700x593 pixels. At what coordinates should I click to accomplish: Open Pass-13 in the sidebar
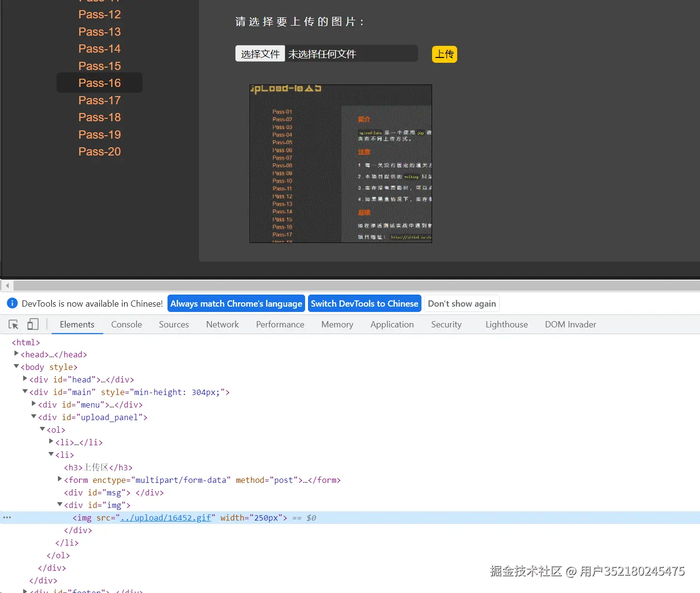pos(99,32)
